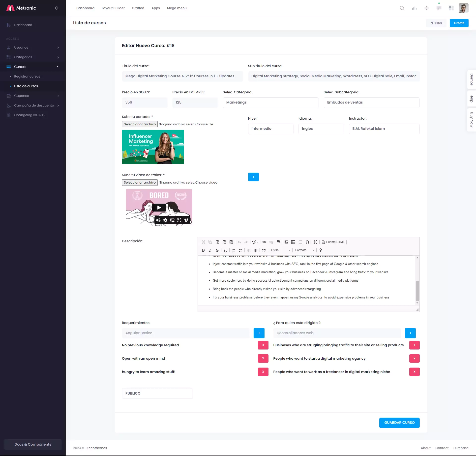Insert special character with omega icon

(x=307, y=242)
